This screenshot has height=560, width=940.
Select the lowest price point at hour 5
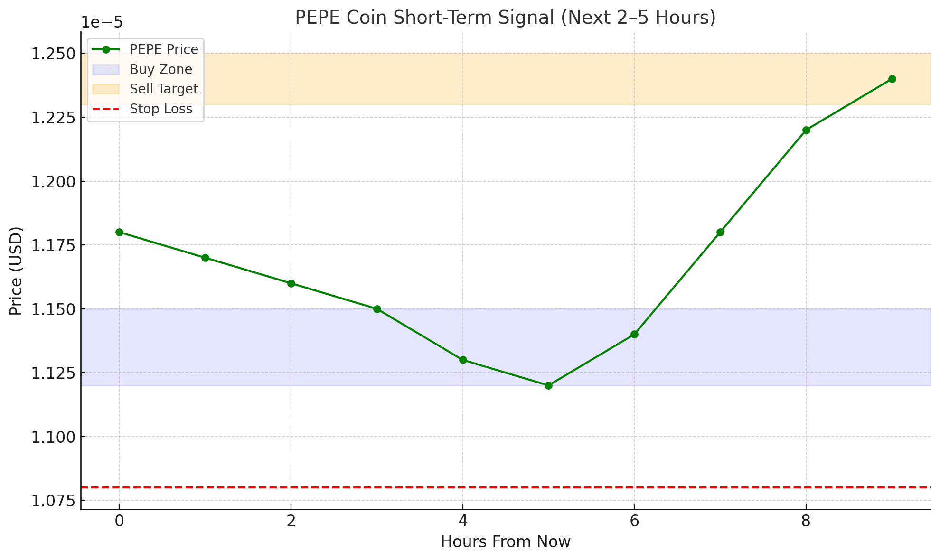[548, 385]
